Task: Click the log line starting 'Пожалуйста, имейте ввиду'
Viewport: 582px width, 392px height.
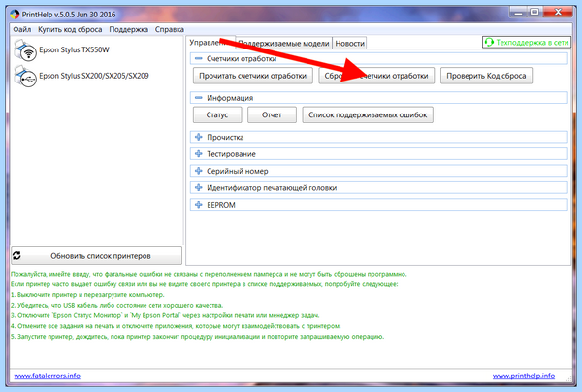Action: (209, 274)
